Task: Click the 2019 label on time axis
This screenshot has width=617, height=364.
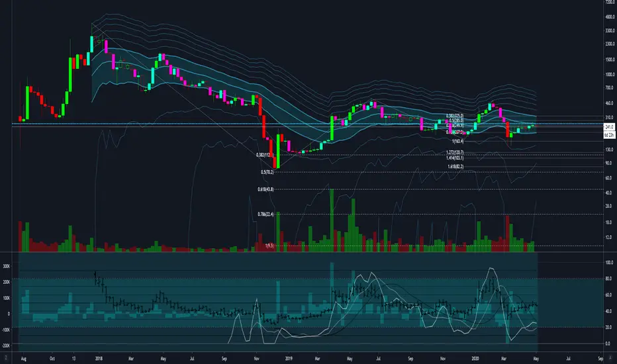Action: tap(289, 359)
